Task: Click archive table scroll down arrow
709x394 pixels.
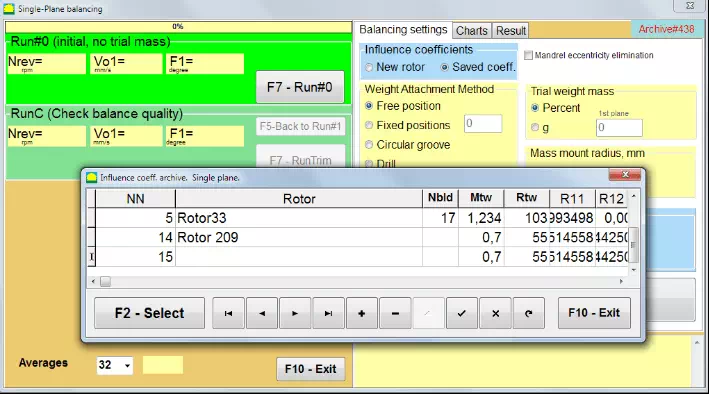Action: pos(633,270)
